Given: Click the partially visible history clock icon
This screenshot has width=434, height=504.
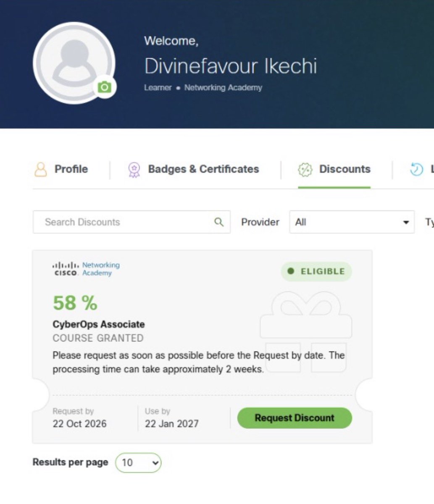Looking at the screenshot, I should point(416,169).
